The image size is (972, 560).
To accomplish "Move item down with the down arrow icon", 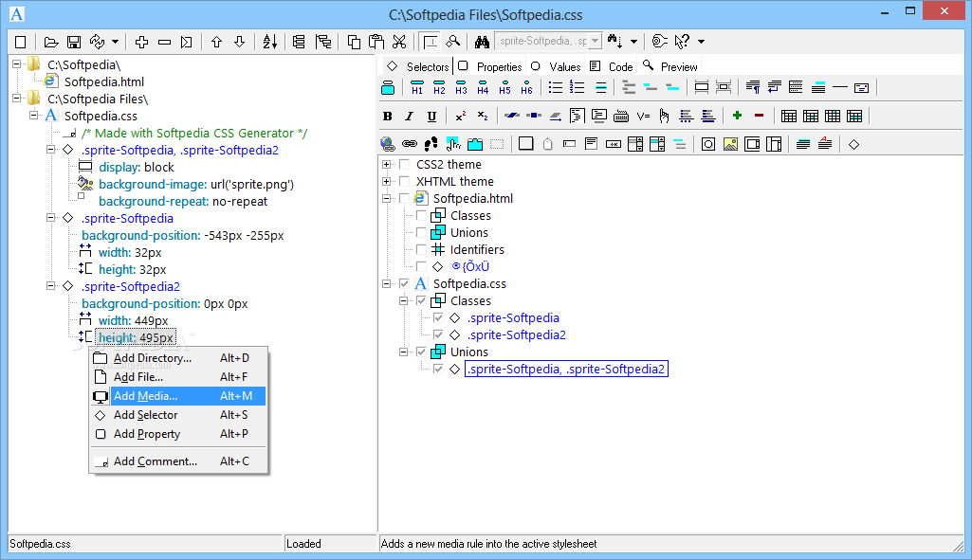I will tap(239, 42).
